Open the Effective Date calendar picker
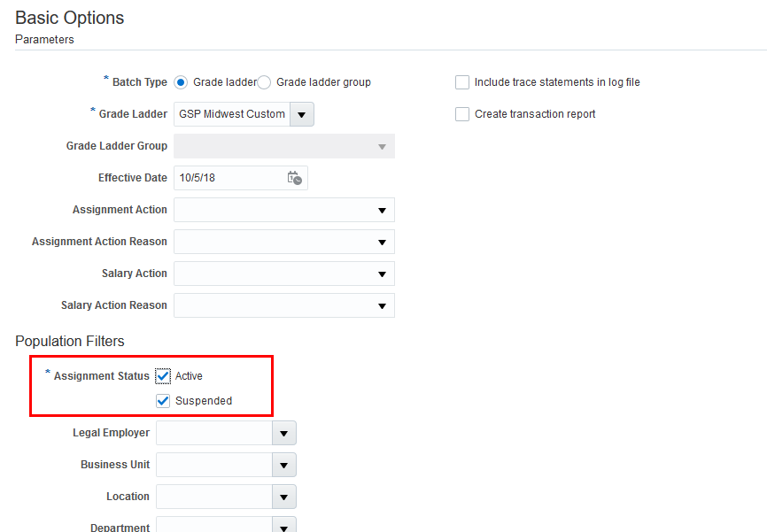Viewport: 767px width, 532px height. [295, 178]
